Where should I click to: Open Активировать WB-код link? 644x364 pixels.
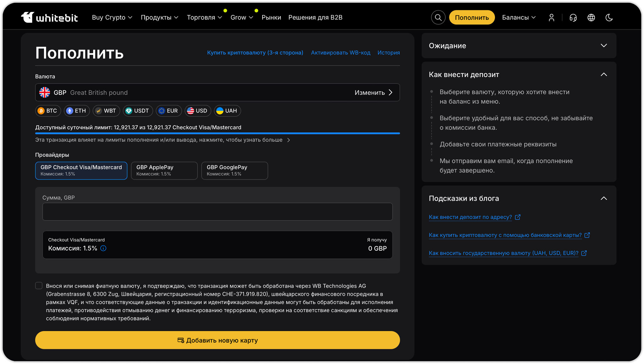point(341,53)
